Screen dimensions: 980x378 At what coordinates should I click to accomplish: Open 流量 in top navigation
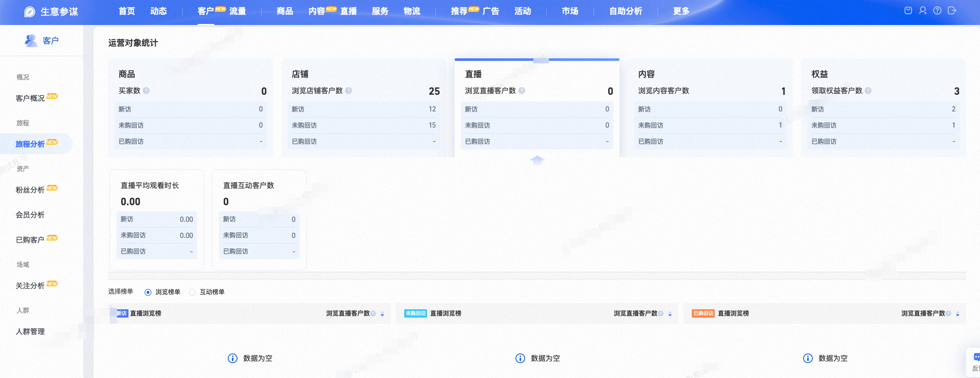click(x=238, y=11)
